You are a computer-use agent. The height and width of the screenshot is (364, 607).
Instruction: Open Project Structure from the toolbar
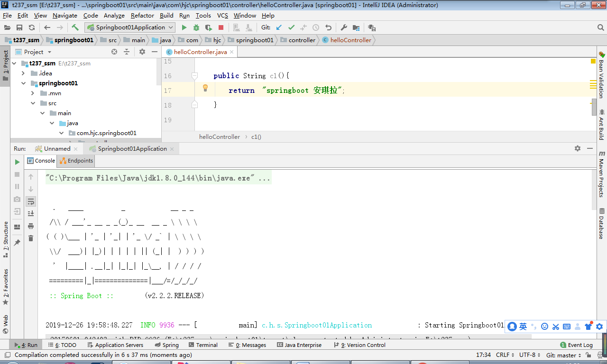[x=356, y=27]
